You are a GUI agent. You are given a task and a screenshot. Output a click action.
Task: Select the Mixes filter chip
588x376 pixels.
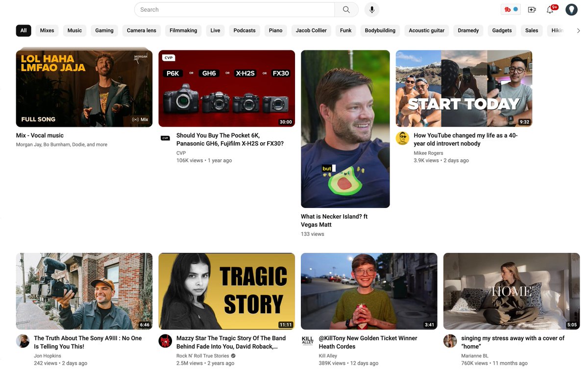pyautogui.click(x=47, y=30)
